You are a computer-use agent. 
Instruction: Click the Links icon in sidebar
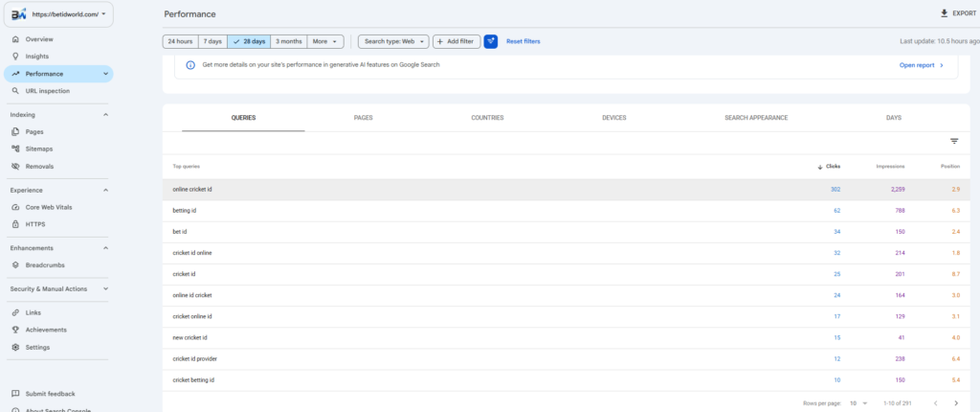point(15,312)
